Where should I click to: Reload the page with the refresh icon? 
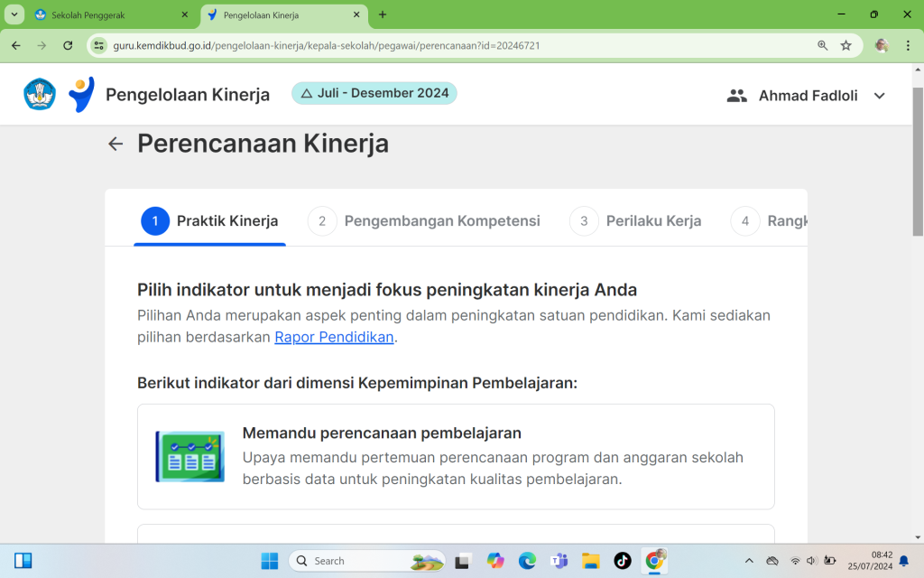click(68, 45)
